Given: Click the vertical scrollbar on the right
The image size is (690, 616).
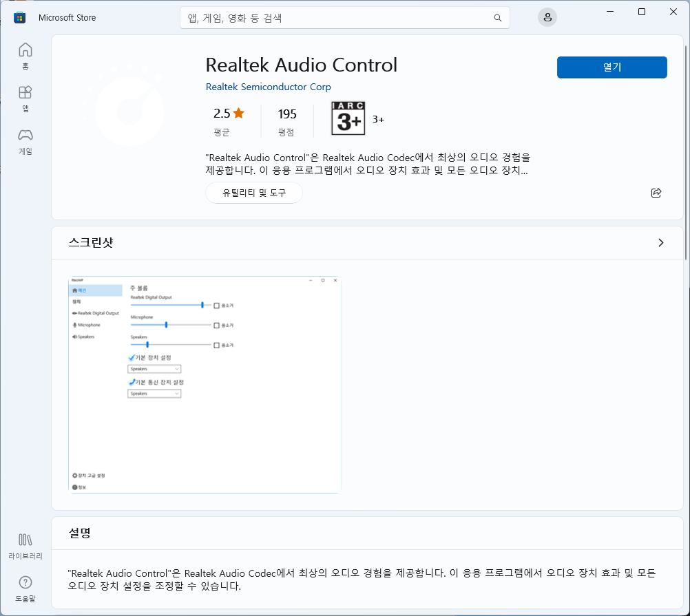Looking at the screenshot, I should pos(686,151).
